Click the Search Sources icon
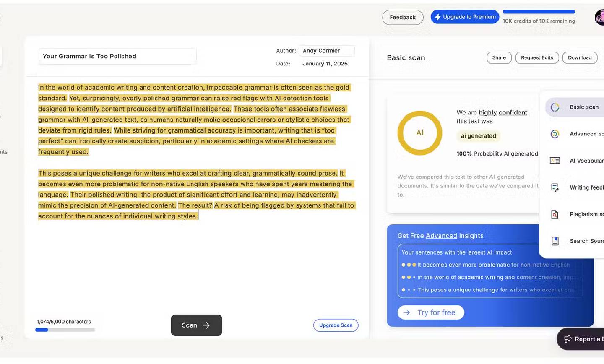604x364 pixels. tap(555, 241)
